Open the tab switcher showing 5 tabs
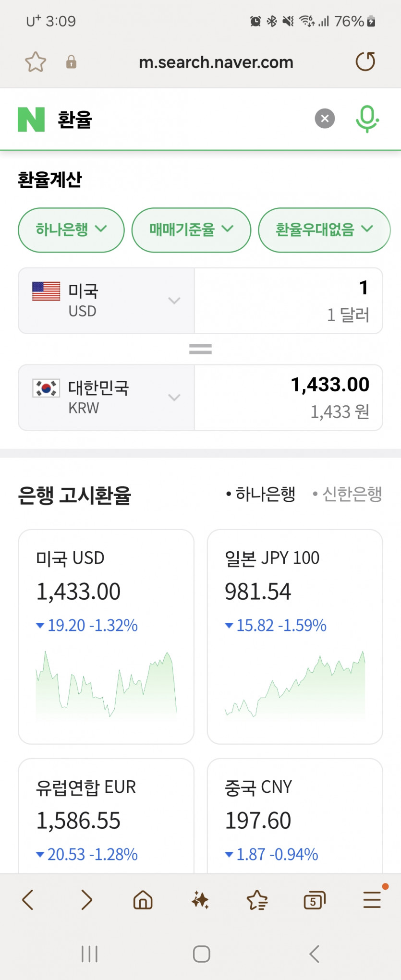Viewport: 401px width, 980px height. [315, 900]
